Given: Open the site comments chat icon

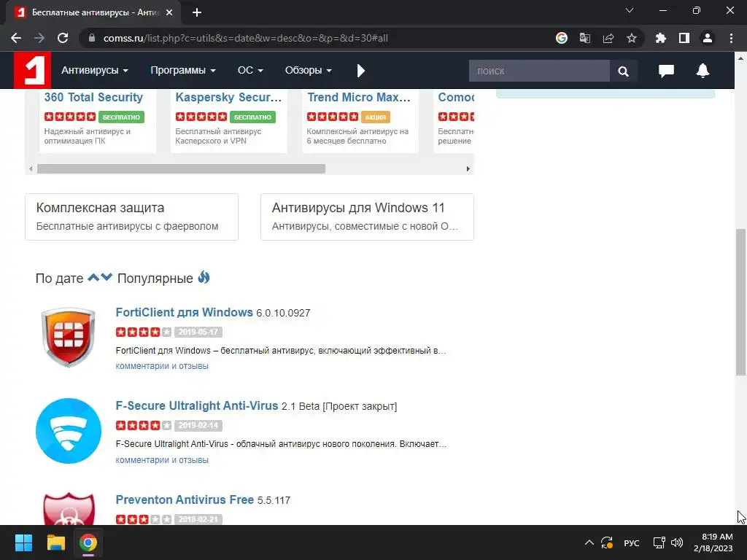Looking at the screenshot, I should coord(667,71).
